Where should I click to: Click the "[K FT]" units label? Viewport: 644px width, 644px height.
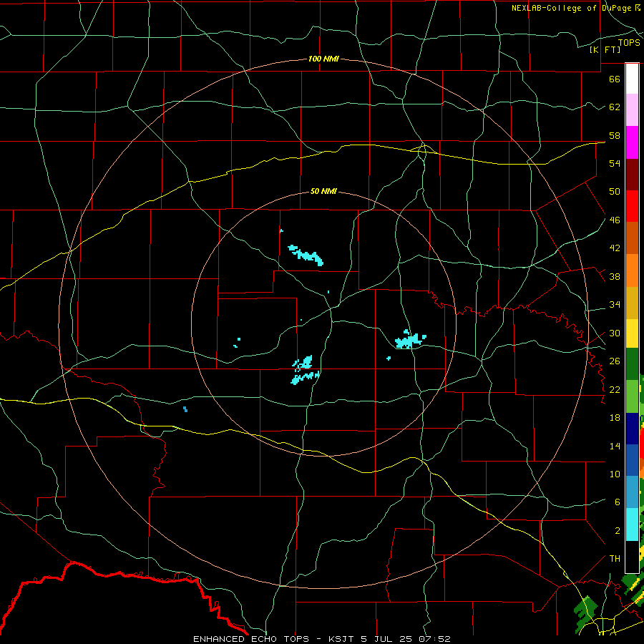[605, 49]
